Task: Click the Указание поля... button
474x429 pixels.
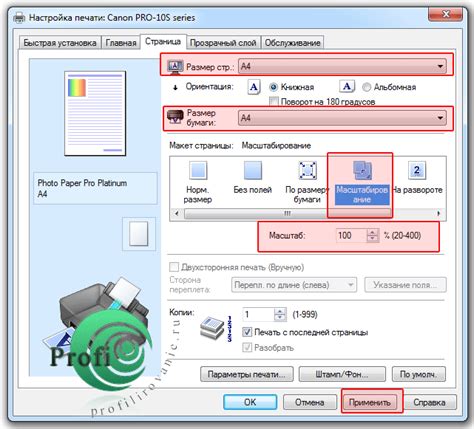Action: [x=405, y=285]
